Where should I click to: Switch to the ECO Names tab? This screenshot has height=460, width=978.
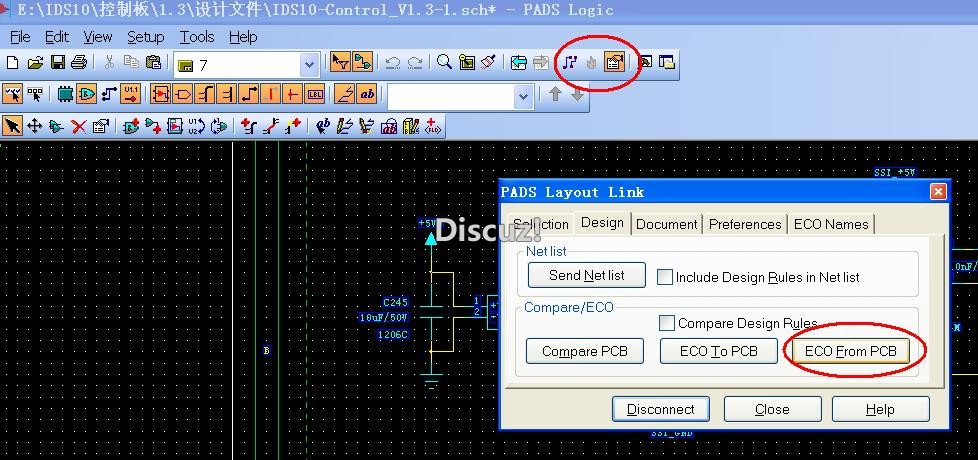[831, 224]
